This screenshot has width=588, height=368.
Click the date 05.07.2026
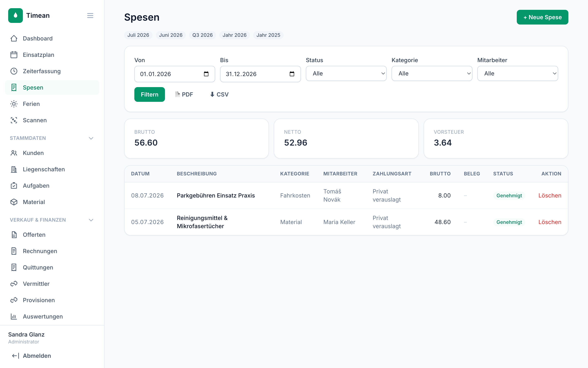point(147,222)
